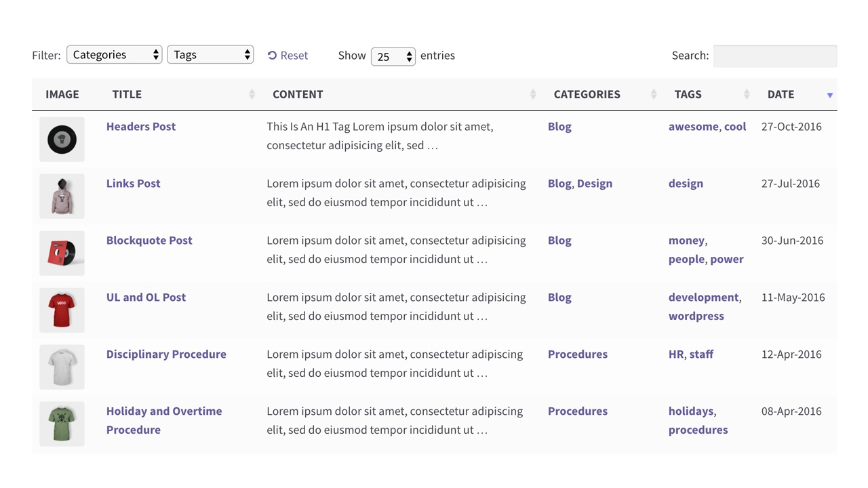Open the Links Post title link
This screenshot has width=868, height=488.
134,184
